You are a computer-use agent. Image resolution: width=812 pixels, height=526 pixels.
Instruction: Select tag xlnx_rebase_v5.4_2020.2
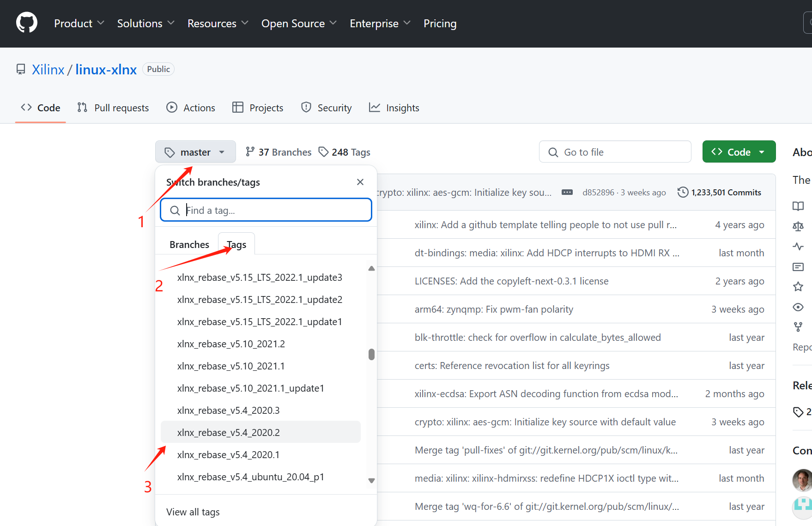click(x=260, y=432)
